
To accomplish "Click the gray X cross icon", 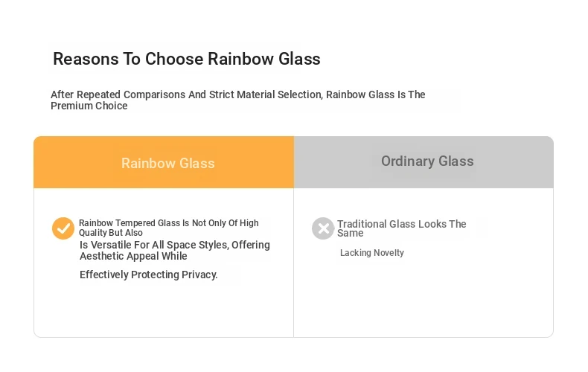I will 323,228.
